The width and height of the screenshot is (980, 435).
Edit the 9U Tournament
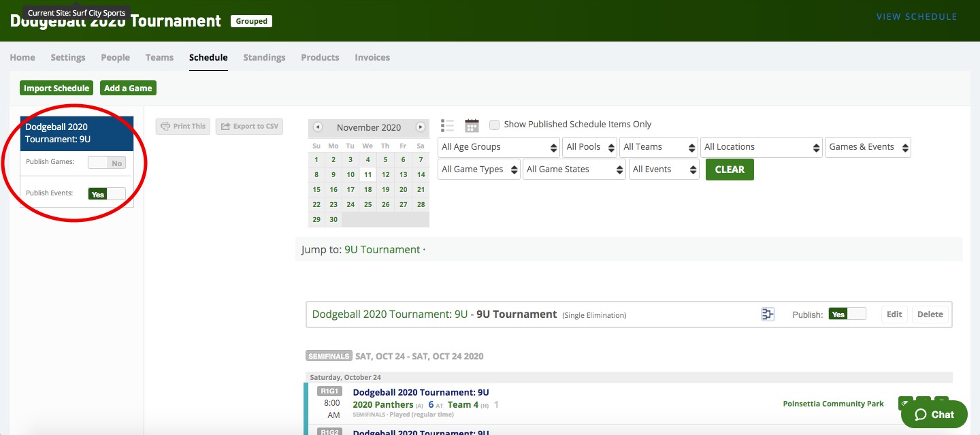pyautogui.click(x=894, y=315)
